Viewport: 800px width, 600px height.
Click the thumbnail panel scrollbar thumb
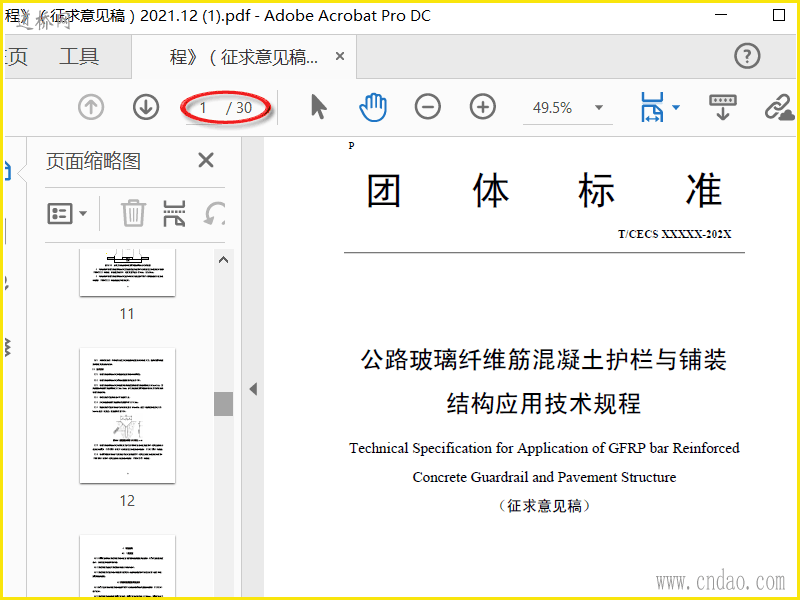point(223,404)
